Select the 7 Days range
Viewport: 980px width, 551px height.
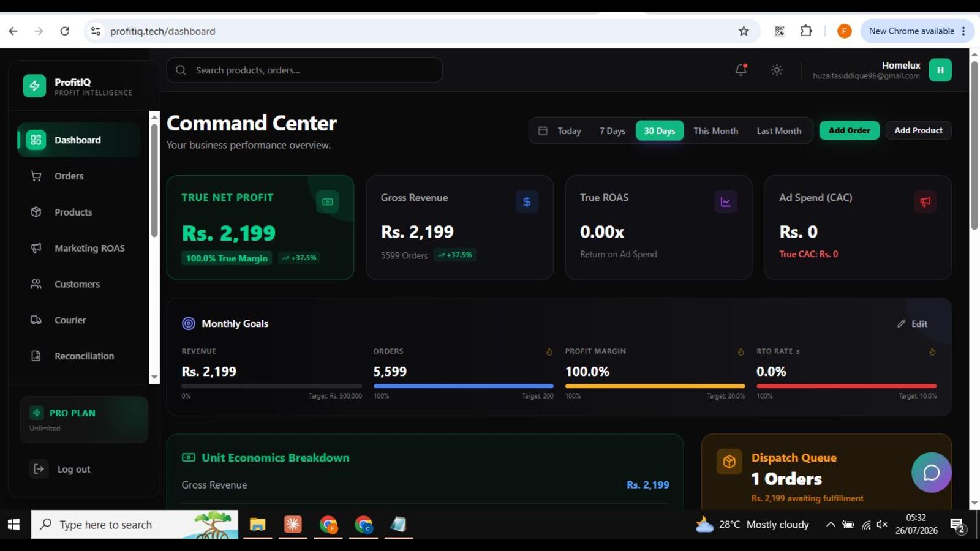click(612, 131)
